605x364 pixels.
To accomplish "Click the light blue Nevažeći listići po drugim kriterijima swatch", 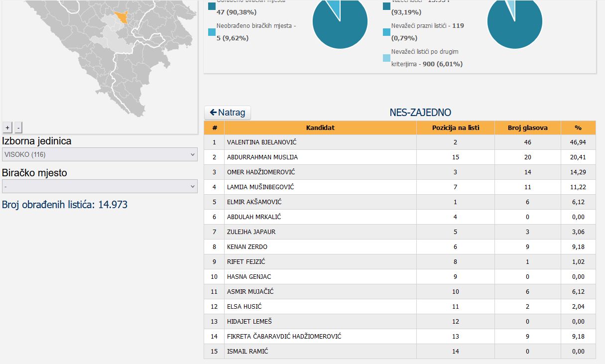I will [x=387, y=58].
